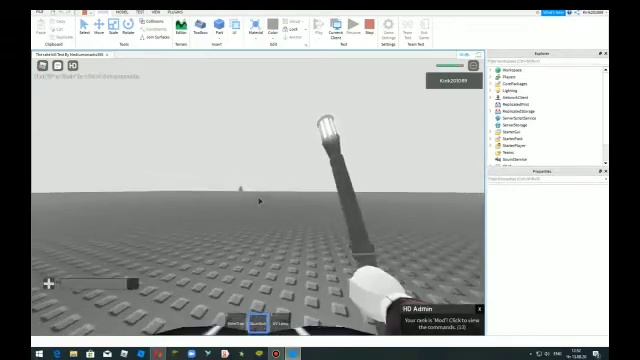640x360 pixels.
Task: Expand the Players node
Action: (491, 77)
